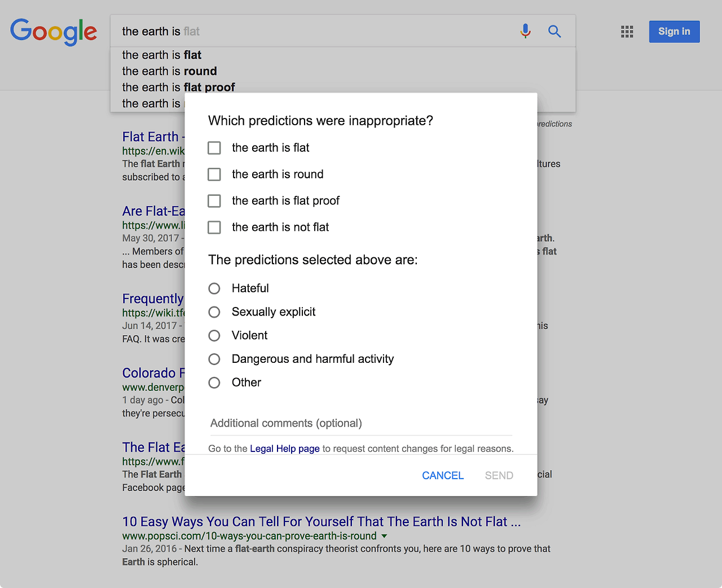Check 'the earth is round' checkbox
722x588 pixels.
(214, 174)
